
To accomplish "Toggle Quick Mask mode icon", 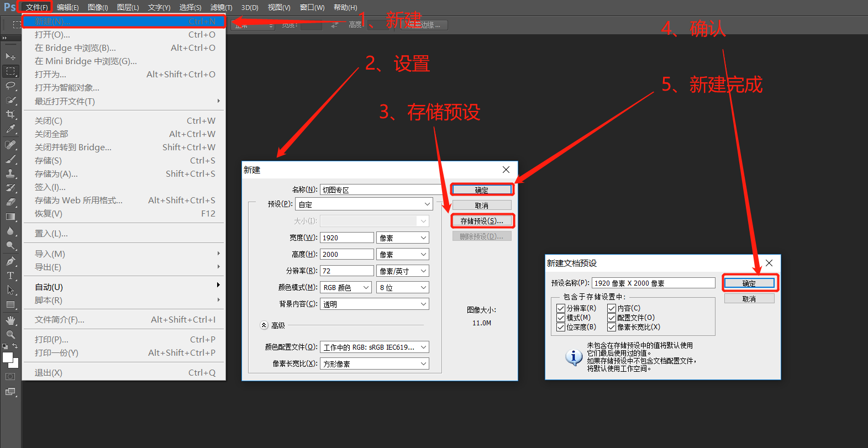I will coord(10,377).
